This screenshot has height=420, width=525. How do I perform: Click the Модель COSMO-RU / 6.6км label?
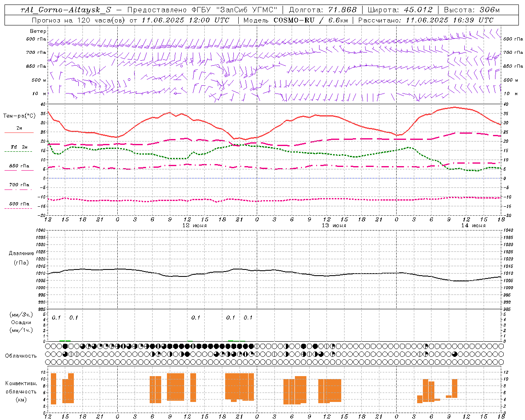coord(296,20)
